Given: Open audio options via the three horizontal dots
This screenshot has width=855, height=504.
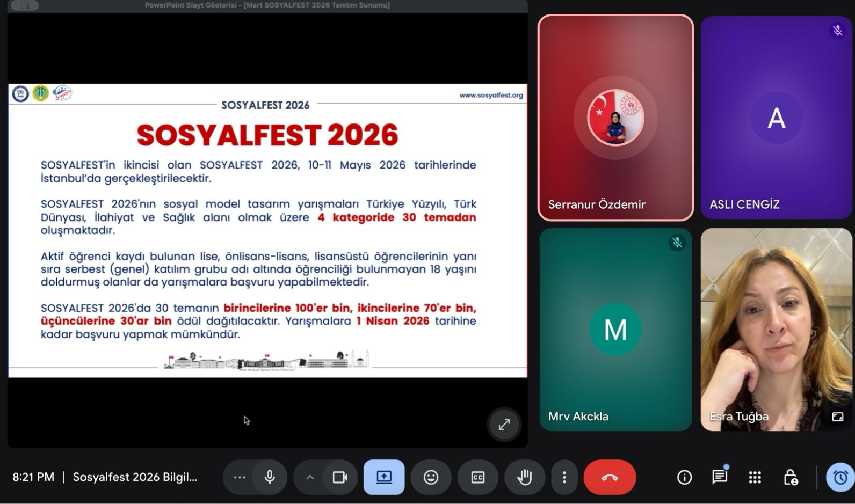Looking at the screenshot, I should click(x=240, y=477).
